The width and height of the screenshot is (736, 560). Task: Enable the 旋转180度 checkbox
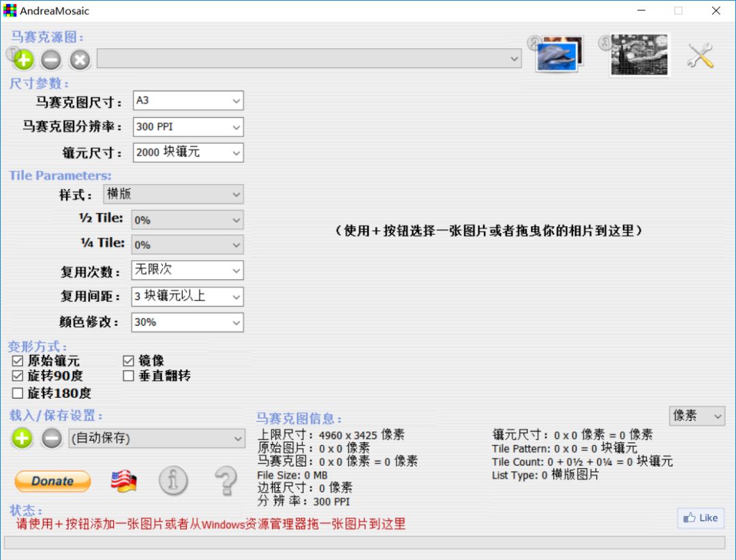18,393
